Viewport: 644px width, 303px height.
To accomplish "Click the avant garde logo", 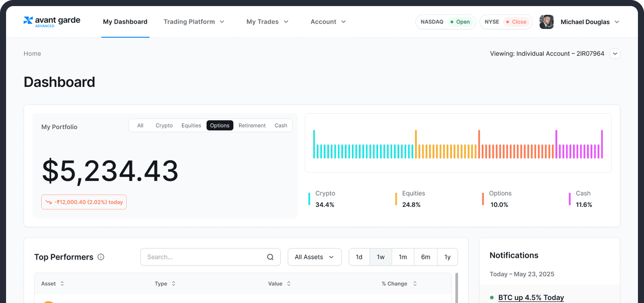I will 51,21.
